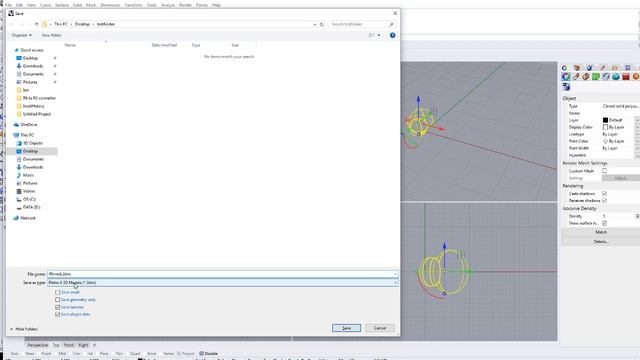This screenshot has width=640, height=360.
Task: Toggle the Disable osnap checkbox
Action: 201,353
